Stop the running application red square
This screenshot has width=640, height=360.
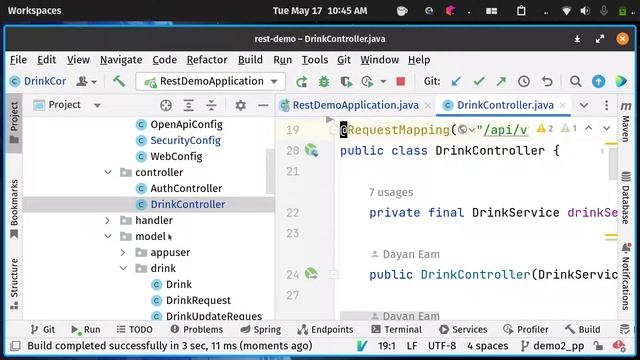tap(401, 82)
